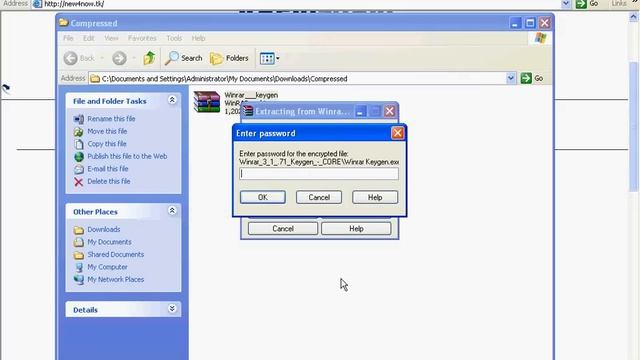Close the Extracting from Winrar window
Image resolution: width=640 pixels, height=360 pixels.
[x=389, y=111]
